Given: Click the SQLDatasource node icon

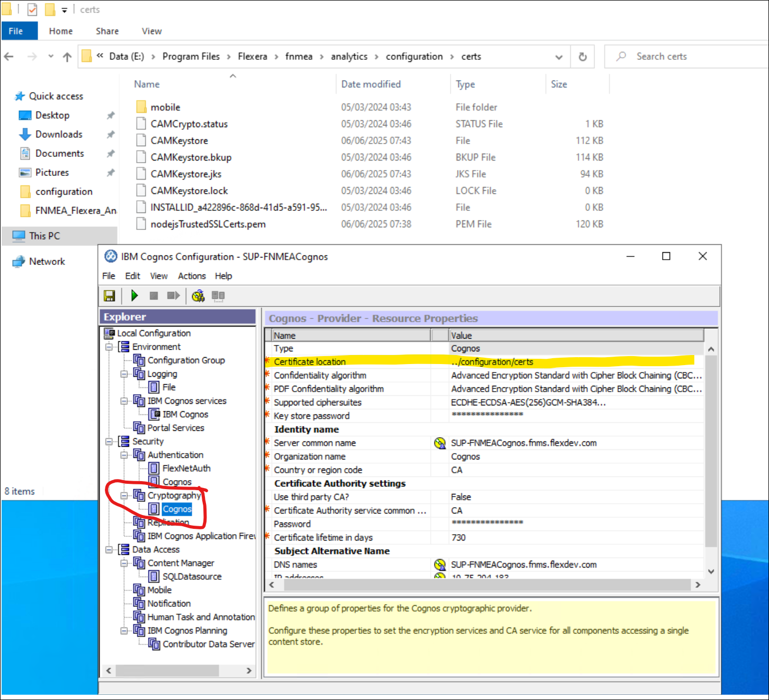Looking at the screenshot, I should pos(154,577).
